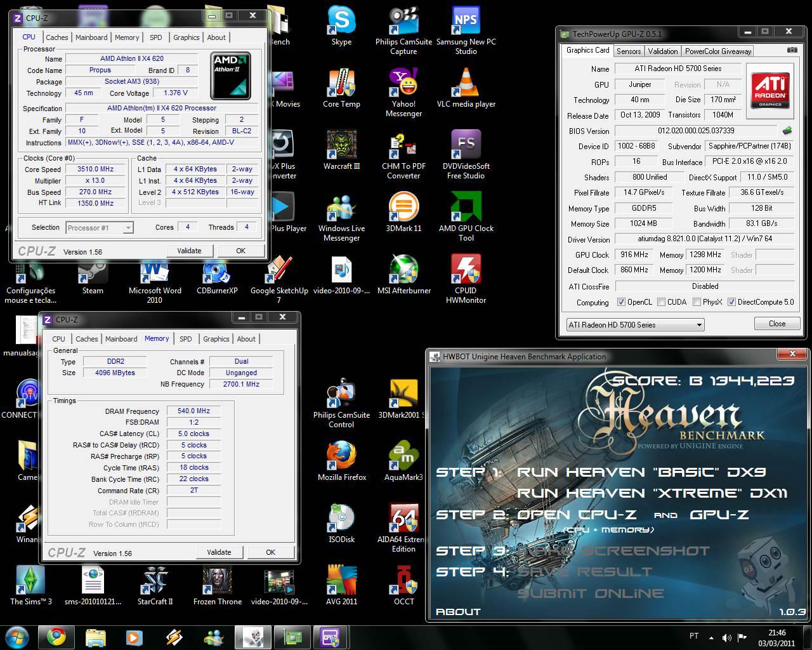Open CHM To PDF Converter icon

tap(403, 154)
